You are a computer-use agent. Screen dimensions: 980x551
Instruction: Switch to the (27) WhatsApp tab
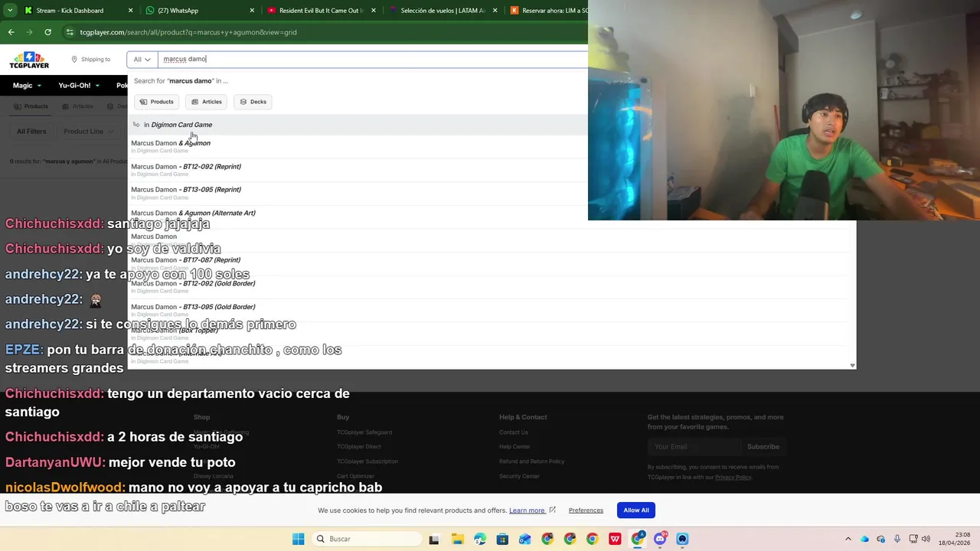pyautogui.click(x=201, y=11)
